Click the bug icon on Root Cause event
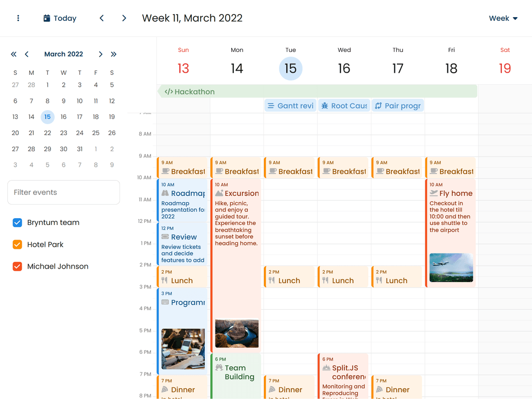The width and height of the screenshot is (532, 399). point(325,106)
